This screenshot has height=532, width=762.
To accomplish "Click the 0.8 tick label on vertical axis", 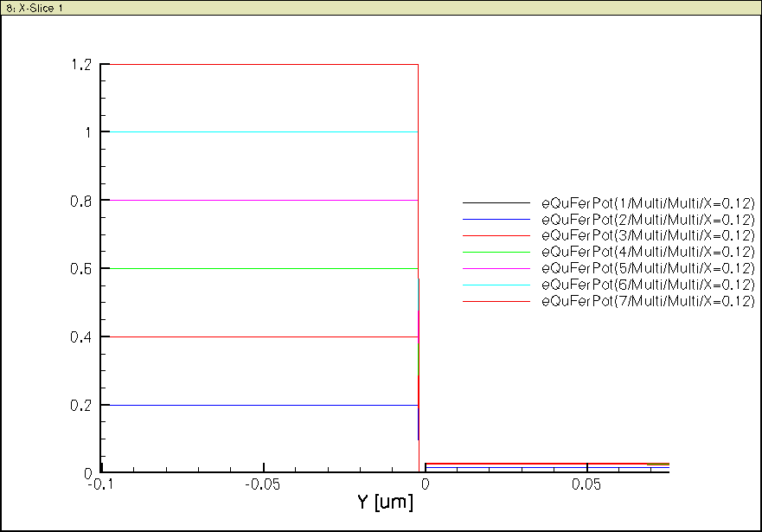I will (81, 202).
